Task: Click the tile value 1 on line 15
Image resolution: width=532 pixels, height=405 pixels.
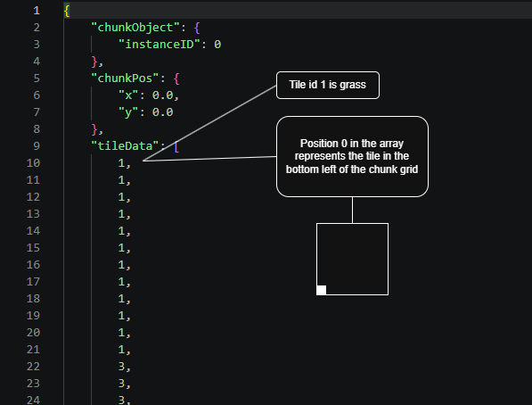Action: click(x=121, y=248)
